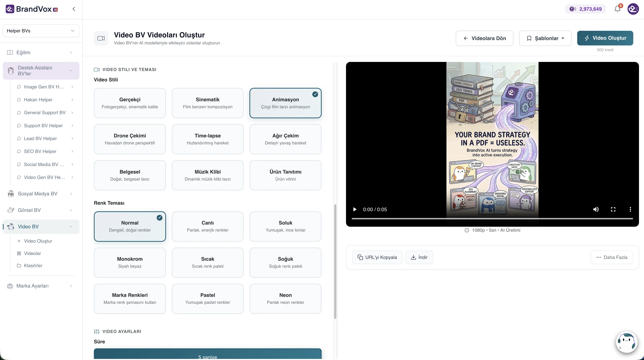Collapse Destek Asistanı BV'ler section
The height and width of the screenshot is (360, 644).
point(41,71)
